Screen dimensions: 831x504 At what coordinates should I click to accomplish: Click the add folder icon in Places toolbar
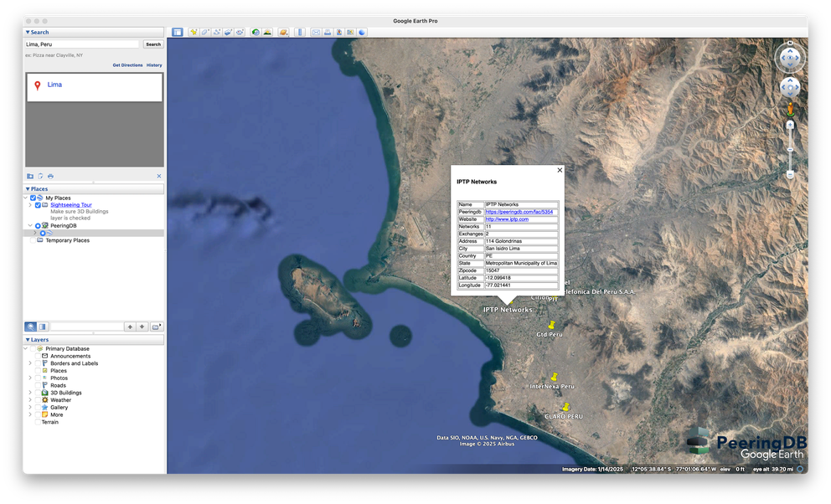coord(157,327)
